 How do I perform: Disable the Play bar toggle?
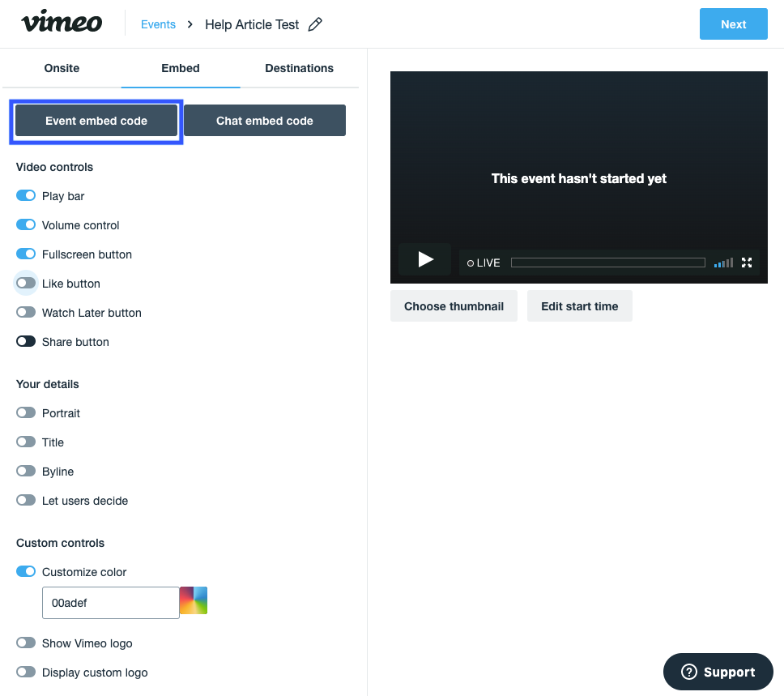[26, 196]
